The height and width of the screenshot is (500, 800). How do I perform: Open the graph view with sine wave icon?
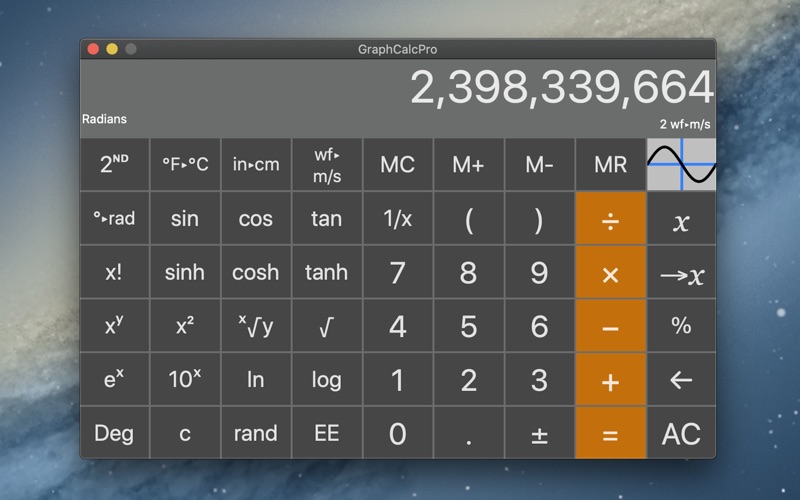tap(681, 164)
